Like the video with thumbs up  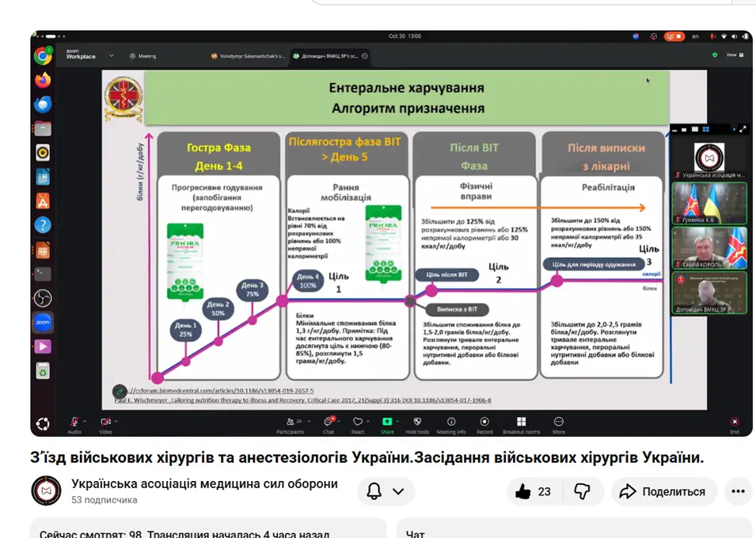click(533, 491)
